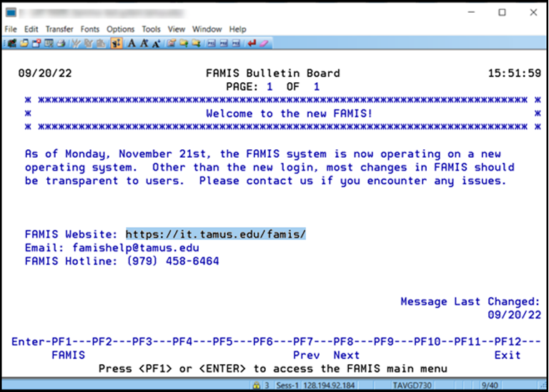Open the Edit menu
Screen dimensions: 549x392
point(31,29)
